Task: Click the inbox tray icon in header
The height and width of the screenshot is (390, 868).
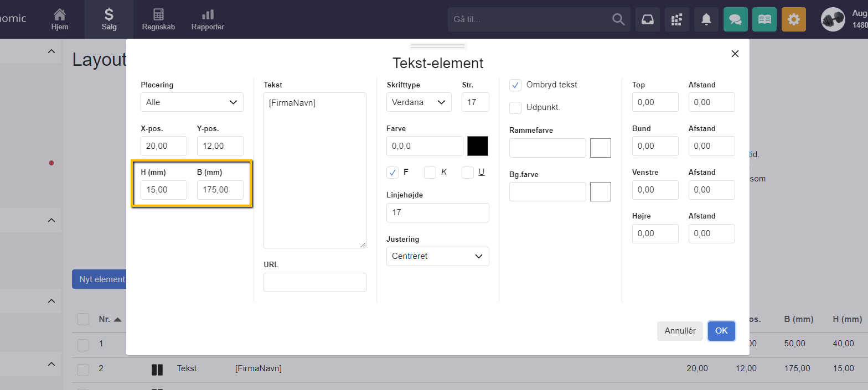Action: pyautogui.click(x=647, y=19)
